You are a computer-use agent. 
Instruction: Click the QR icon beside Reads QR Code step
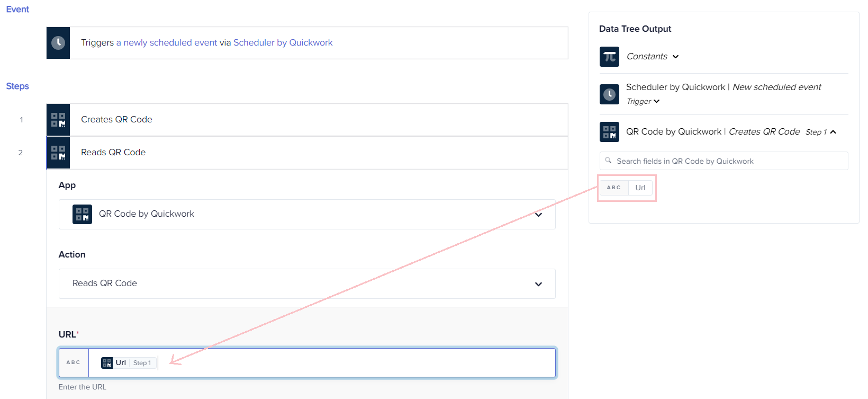click(x=58, y=153)
